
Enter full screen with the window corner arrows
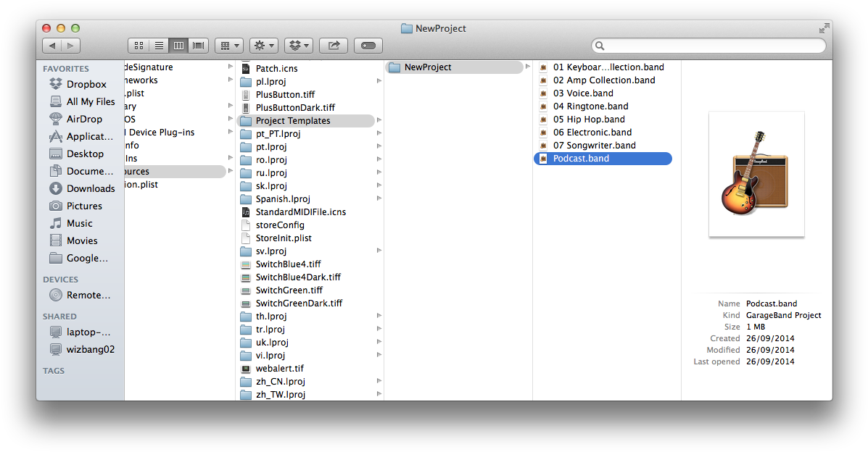click(824, 28)
